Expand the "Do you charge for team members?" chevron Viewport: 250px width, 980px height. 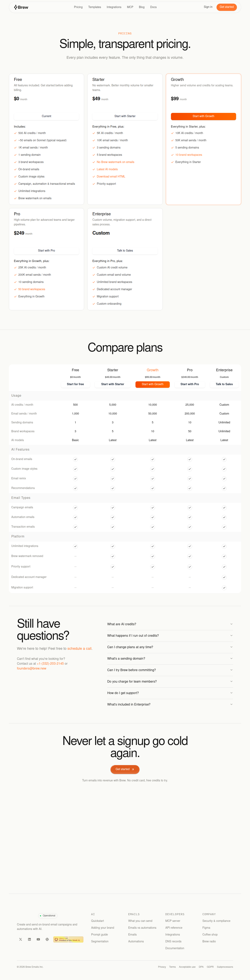tap(231, 681)
